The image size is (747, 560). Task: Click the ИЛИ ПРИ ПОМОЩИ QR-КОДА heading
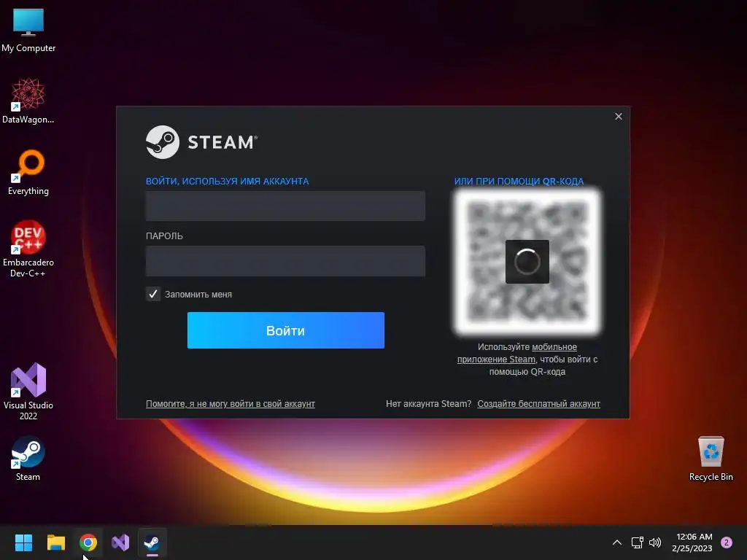(519, 182)
